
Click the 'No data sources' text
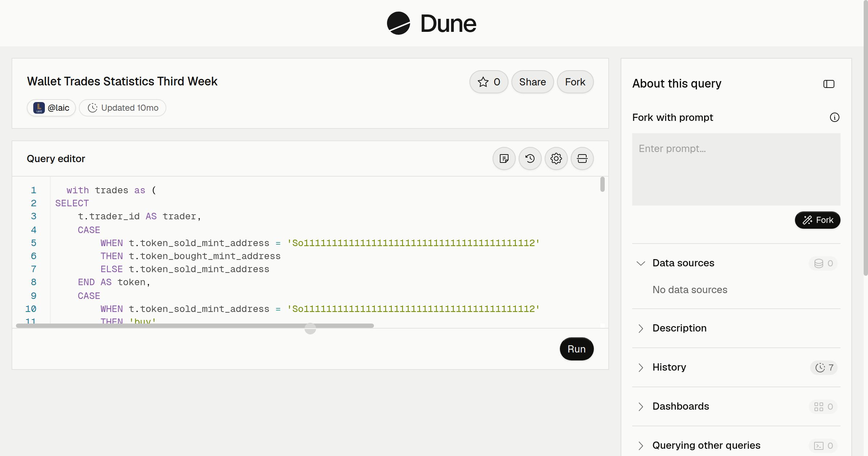[690, 290]
